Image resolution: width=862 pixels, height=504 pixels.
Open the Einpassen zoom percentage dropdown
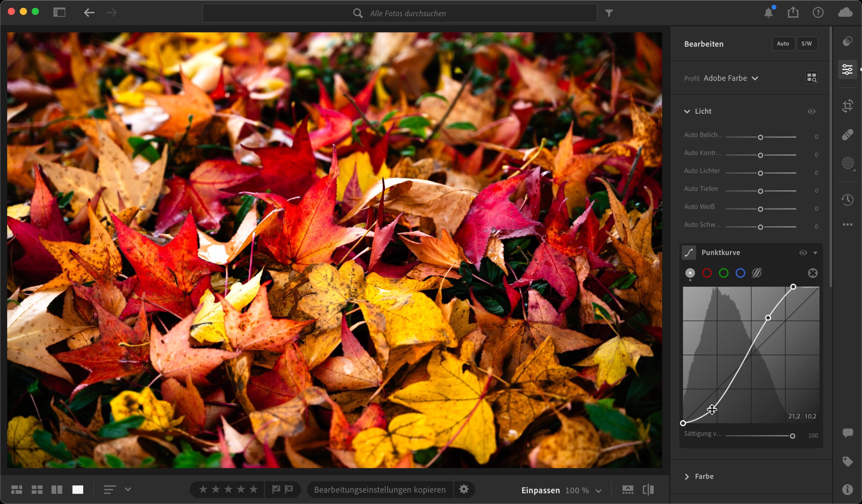click(598, 491)
